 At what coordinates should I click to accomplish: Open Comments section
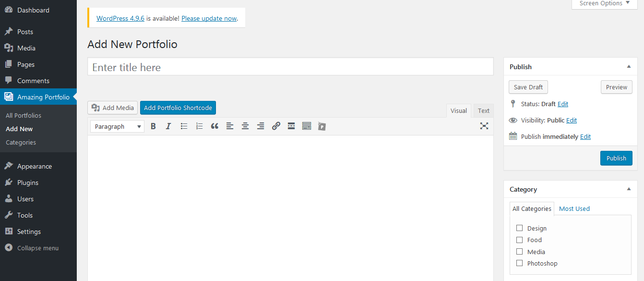38,81
